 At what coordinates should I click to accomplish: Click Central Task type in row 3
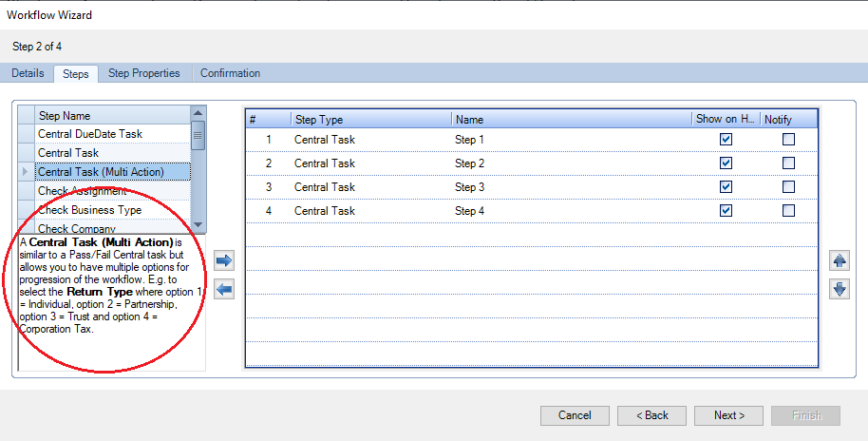[371, 187]
